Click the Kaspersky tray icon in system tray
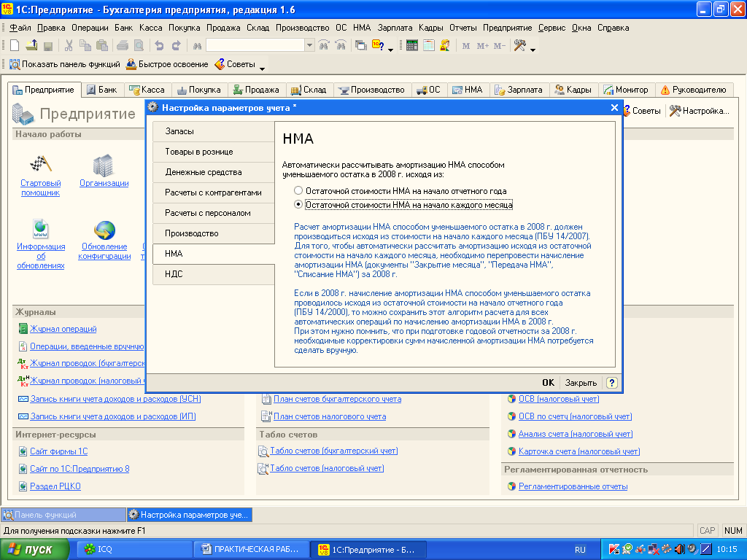The height and width of the screenshot is (560, 747). coord(614,550)
